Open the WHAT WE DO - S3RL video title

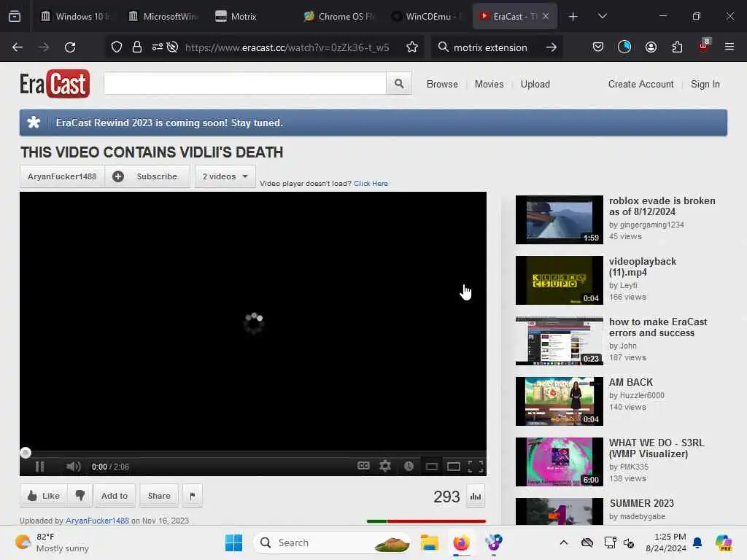tap(657, 448)
